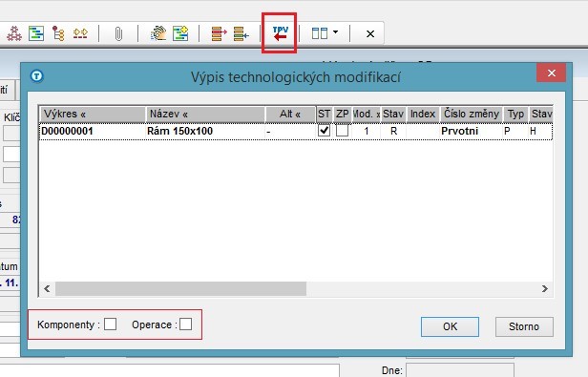Select the D00000001 cell
The height and width of the screenshot is (377, 588).
[93, 132]
